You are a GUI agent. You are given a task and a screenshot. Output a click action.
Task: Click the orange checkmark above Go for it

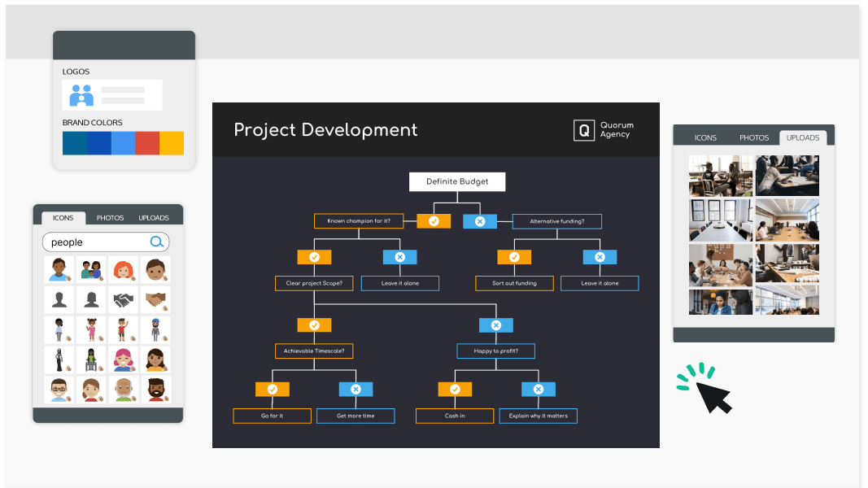[273, 390]
